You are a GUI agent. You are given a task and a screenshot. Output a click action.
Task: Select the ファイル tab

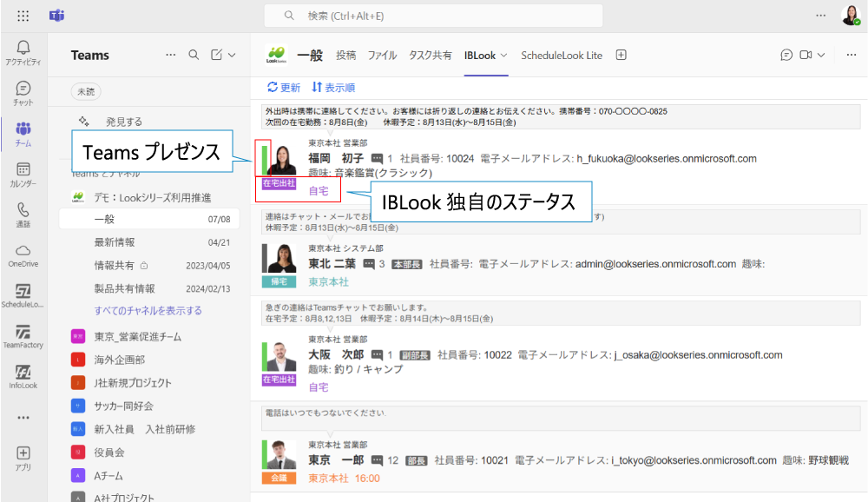(382, 56)
